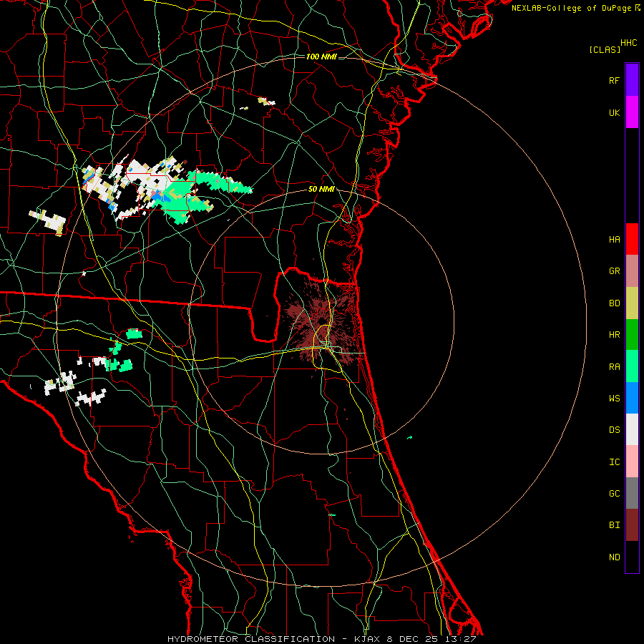Image resolution: width=644 pixels, height=644 pixels.
Task: Click the HHC product label
Action: (628, 43)
